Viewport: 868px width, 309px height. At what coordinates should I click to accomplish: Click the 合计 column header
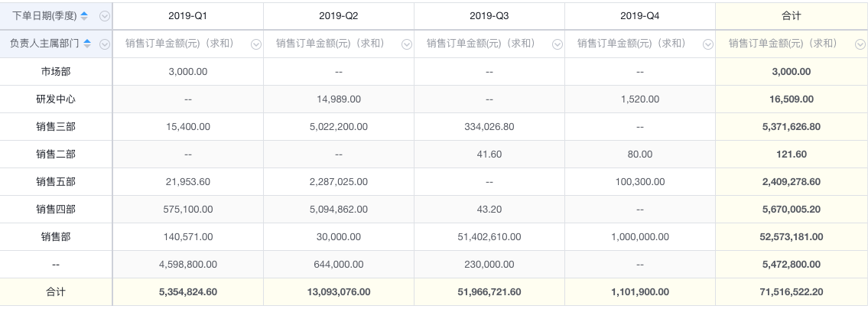point(792,16)
